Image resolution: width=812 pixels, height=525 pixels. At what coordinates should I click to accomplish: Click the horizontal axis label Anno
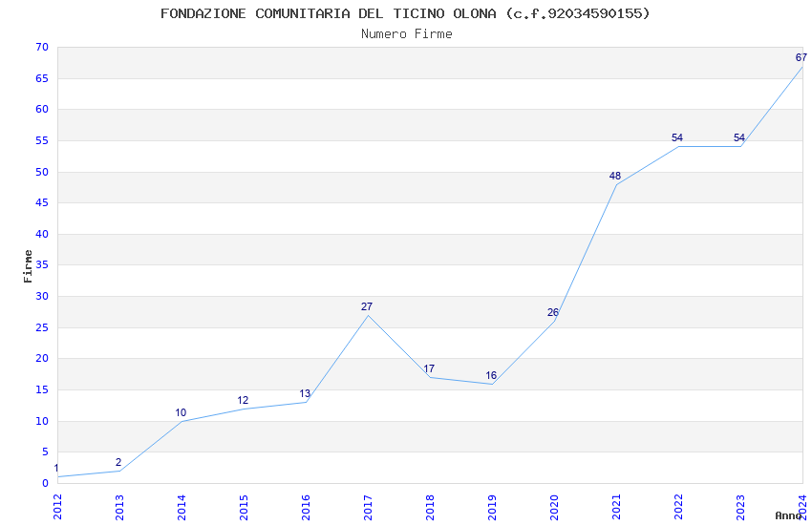click(x=788, y=515)
